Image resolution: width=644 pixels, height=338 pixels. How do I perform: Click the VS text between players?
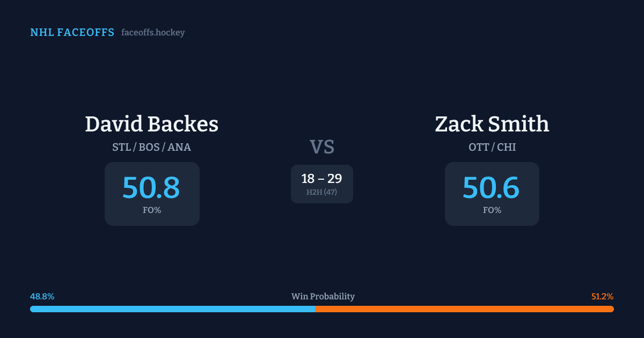tap(322, 147)
